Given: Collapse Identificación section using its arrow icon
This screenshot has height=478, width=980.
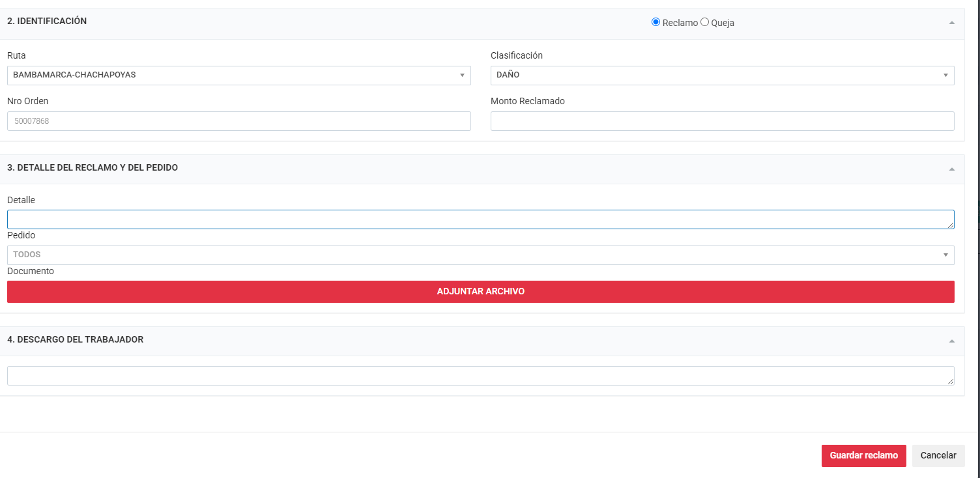Looking at the screenshot, I should (951, 23).
